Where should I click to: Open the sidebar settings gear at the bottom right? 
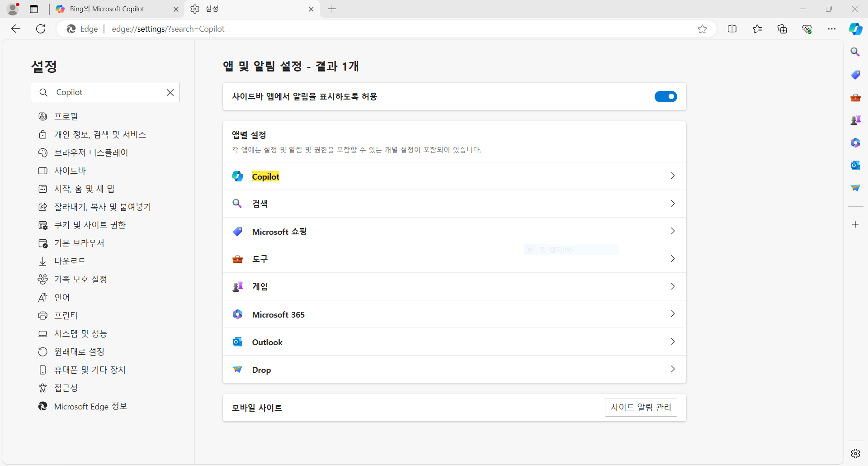pos(855,453)
